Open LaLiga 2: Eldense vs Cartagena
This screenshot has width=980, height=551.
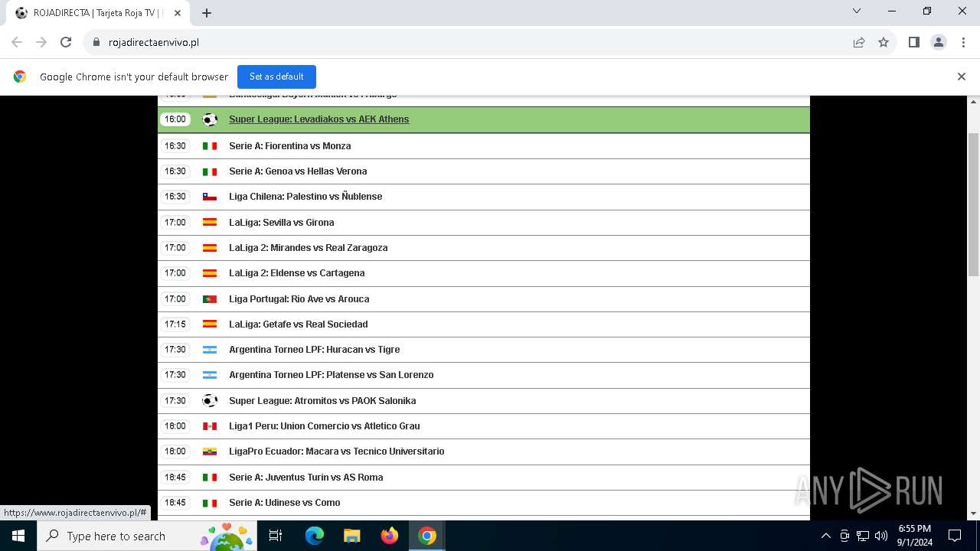click(297, 273)
